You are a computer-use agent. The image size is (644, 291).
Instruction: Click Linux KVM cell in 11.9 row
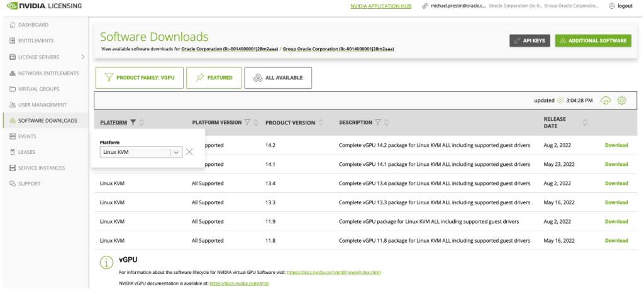coord(112,222)
